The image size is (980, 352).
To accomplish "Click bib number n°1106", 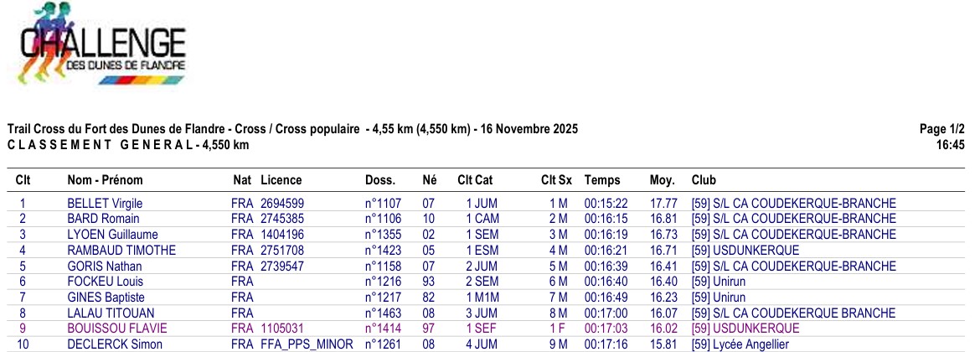I will tap(383, 219).
